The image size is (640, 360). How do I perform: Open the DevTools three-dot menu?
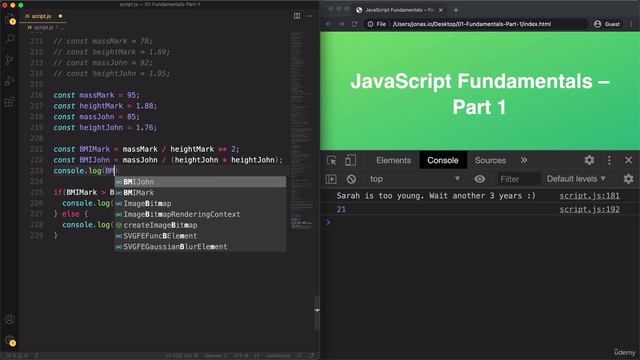point(609,160)
